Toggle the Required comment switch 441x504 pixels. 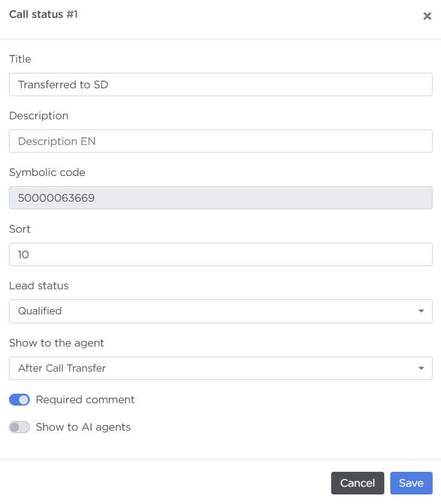pyautogui.click(x=19, y=400)
